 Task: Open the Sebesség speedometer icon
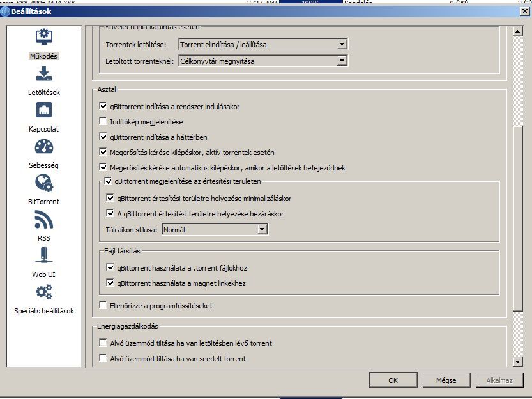click(44, 147)
